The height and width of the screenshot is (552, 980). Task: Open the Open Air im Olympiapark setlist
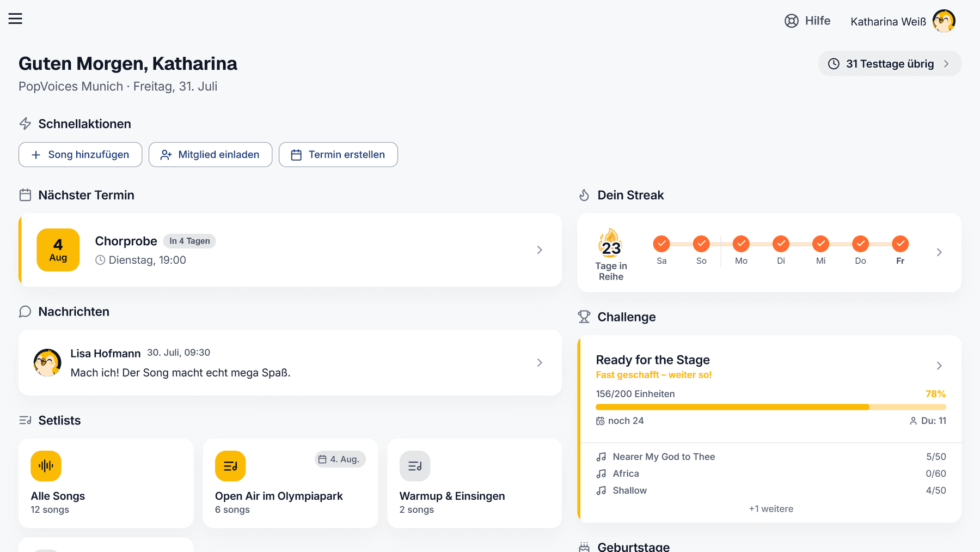(x=291, y=483)
